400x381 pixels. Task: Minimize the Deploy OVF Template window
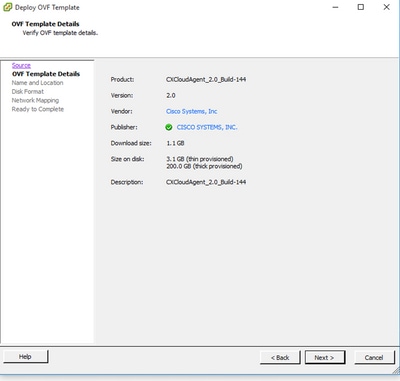tap(336, 7)
